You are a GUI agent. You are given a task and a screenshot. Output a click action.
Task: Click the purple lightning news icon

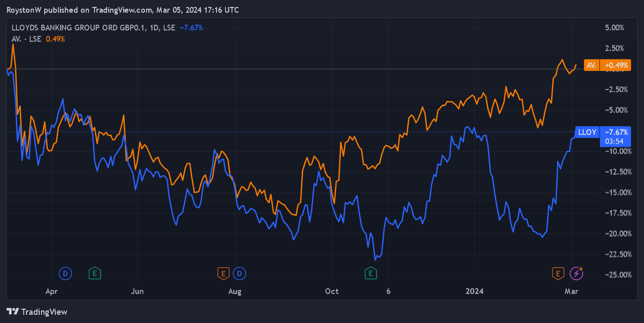click(576, 273)
